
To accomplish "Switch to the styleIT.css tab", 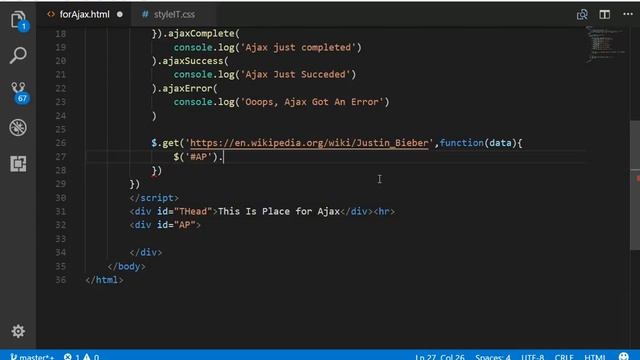I will [x=174, y=15].
